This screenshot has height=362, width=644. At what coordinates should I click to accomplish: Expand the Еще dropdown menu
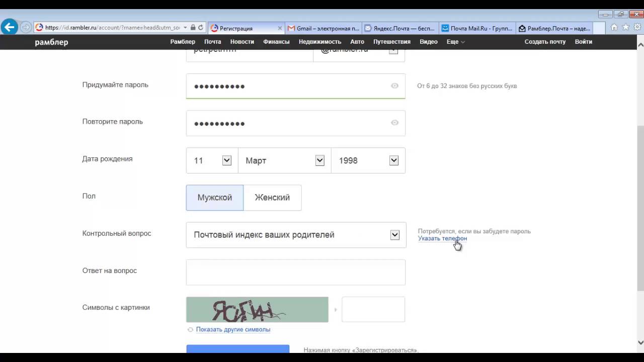455,42
